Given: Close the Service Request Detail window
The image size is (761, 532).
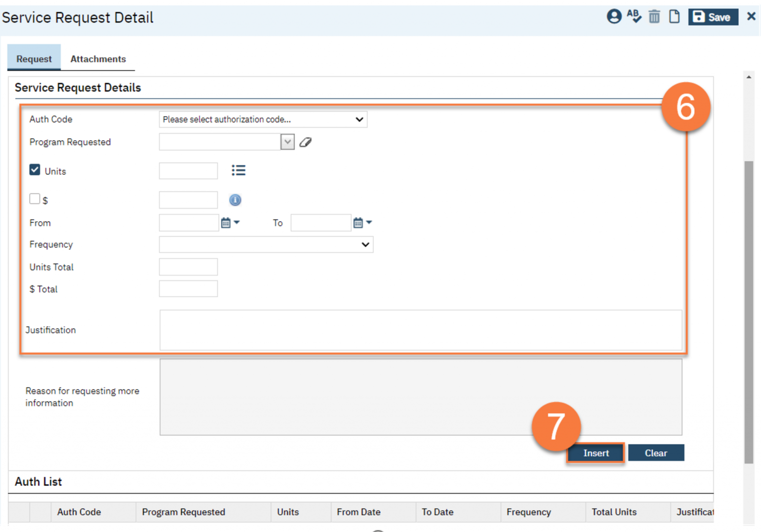Looking at the screenshot, I should [x=751, y=16].
